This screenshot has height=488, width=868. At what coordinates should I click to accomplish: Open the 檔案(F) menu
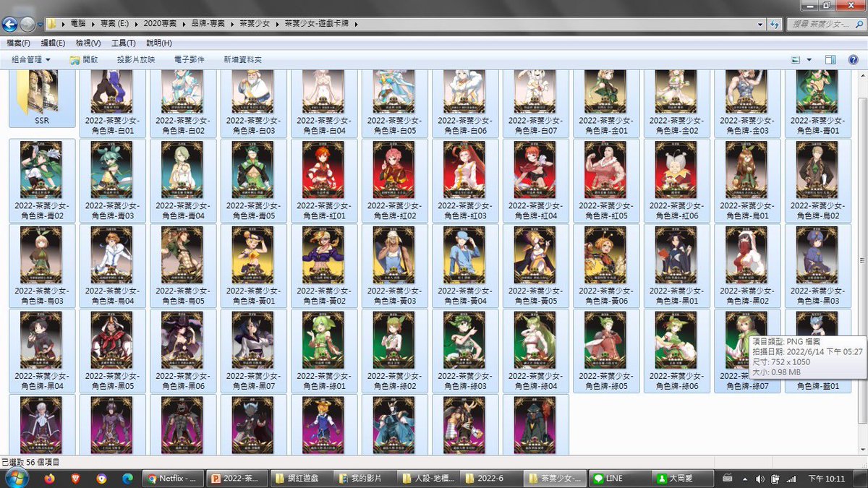pos(18,43)
